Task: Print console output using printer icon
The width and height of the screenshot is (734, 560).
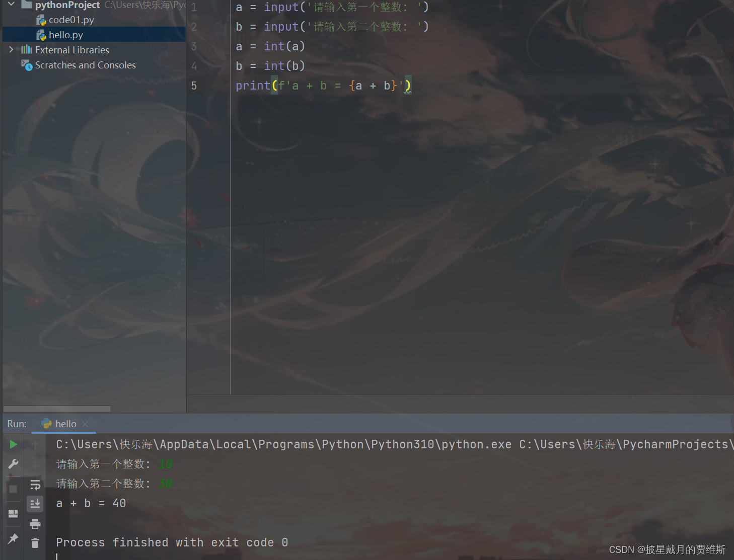Action: coord(35,524)
